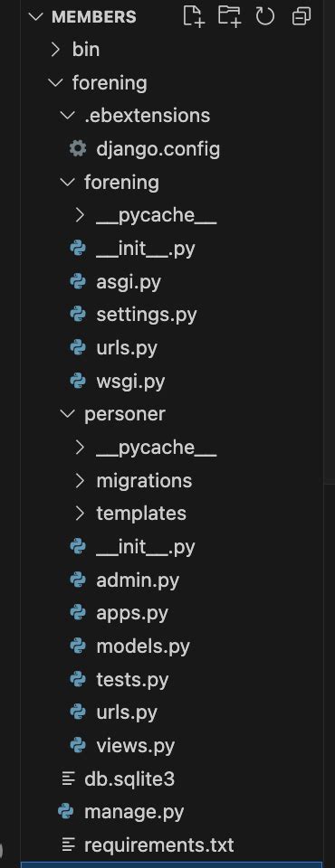
Task: Open views.py file
Action: click(135, 746)
